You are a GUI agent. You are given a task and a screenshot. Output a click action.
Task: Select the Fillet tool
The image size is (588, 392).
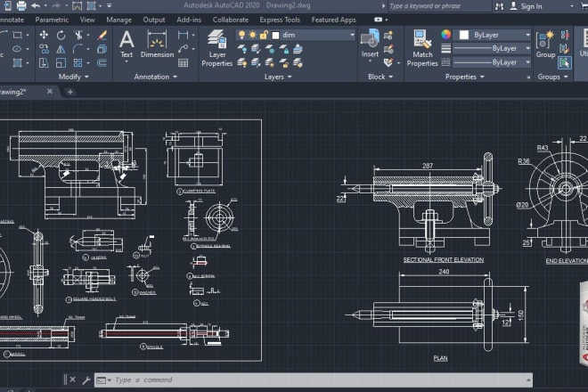[x=78, y=49]
